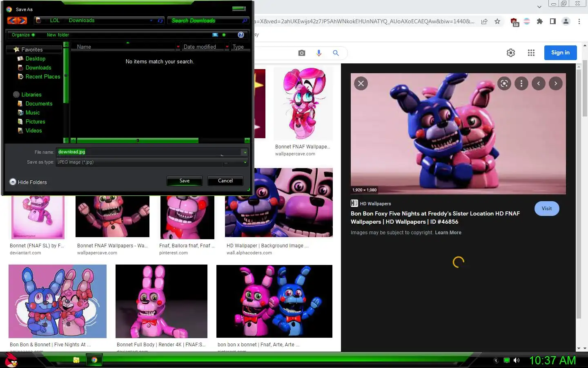Go back with Save As back arrow
Image resolution: width=588 pixels, height=368 pixels.
point(12,20)
